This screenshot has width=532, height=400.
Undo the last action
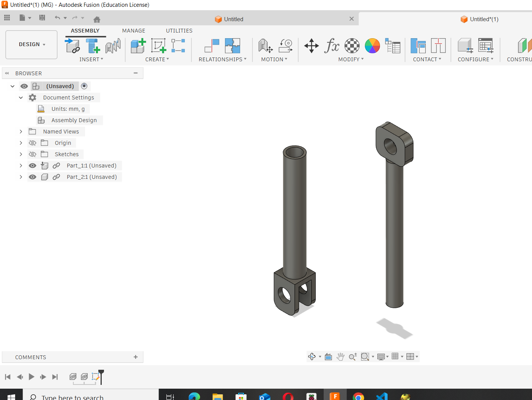tap(57, 18)
